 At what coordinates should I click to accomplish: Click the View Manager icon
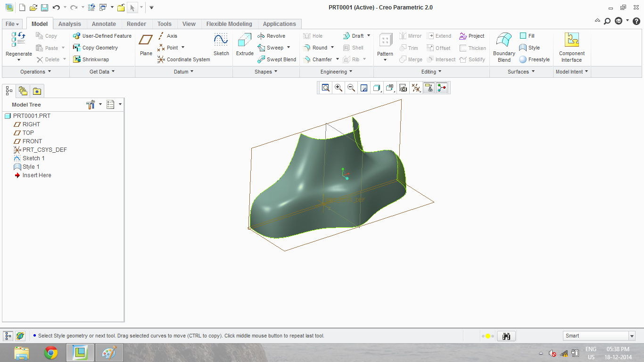pos(403,88)
